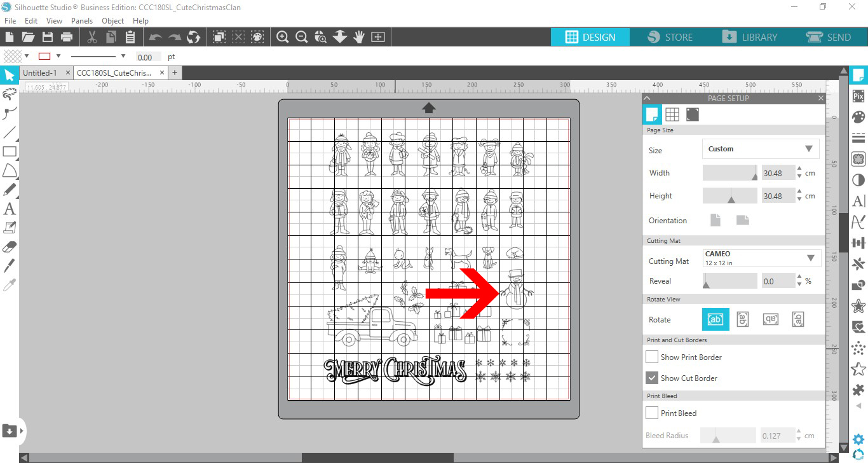The width and height of the screenshot is (868, 463).
Task: Uncheck the Show Cut Border checkbox
Action: [652, 378]
